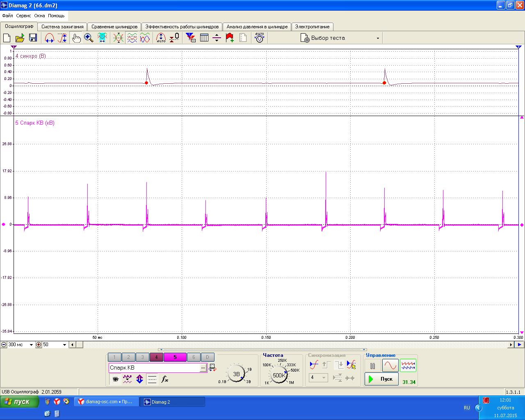525x420 pixels.
Task: Click the ellipsis button beside Спарк КВ
Action: tap(203, 368)
